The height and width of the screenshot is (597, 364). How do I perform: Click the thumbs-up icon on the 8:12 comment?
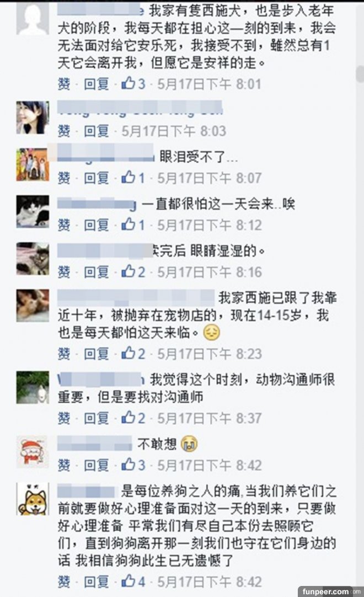click(128, 224)
